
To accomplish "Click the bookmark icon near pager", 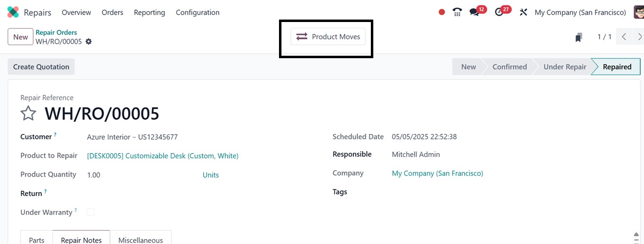I will click(x=579, y=37).
